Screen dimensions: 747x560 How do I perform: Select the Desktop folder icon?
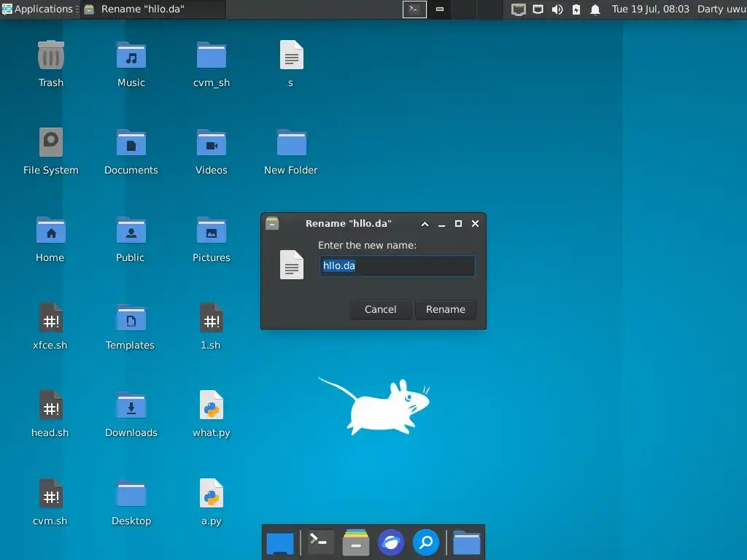131,494
